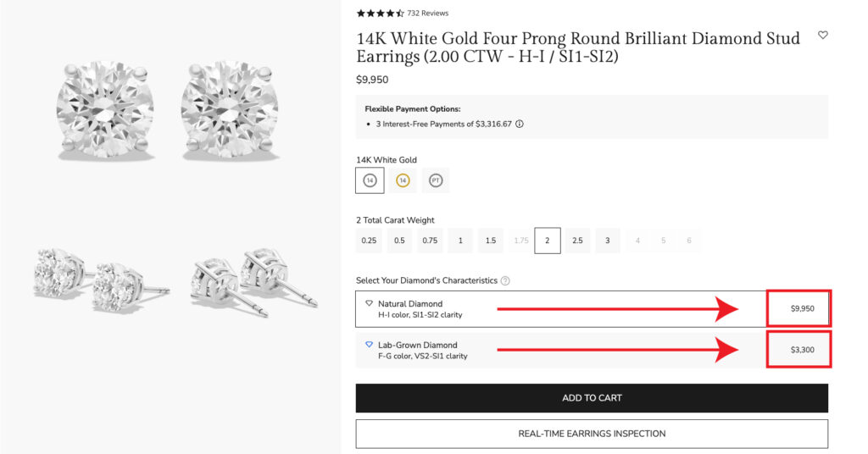
Task: Click the lab-grown $3,300 price box
Action: [798, 350]
